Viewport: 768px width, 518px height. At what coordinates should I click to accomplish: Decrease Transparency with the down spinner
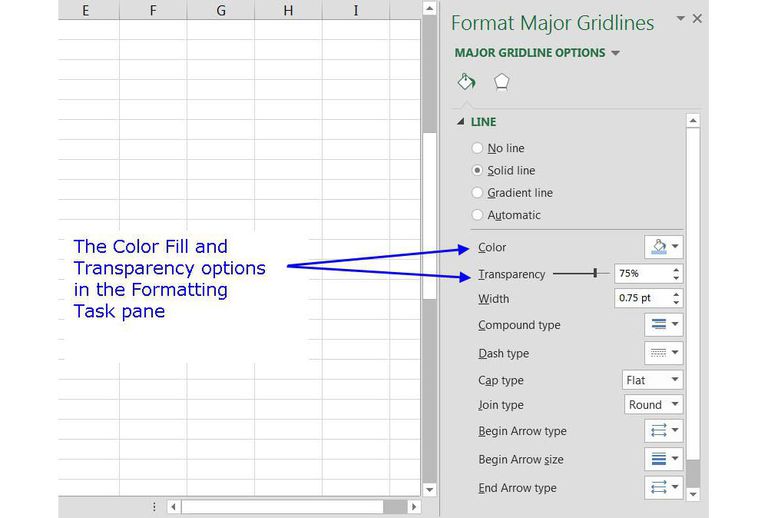(676, 278)
